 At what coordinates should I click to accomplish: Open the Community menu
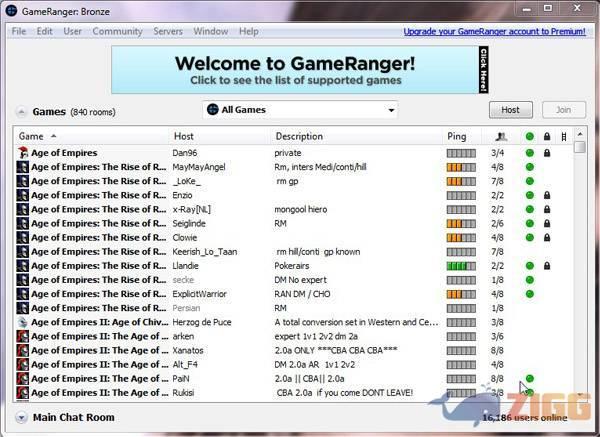117,32
